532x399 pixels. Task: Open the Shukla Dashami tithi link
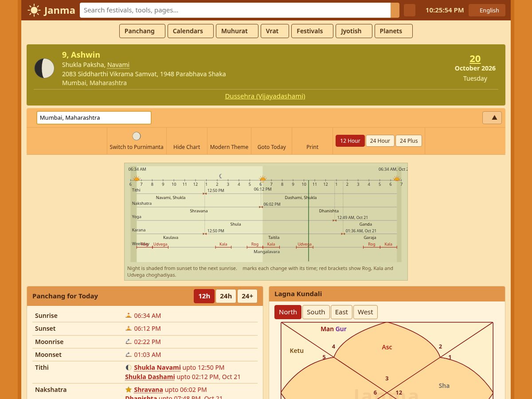click(x=150, y=377)
